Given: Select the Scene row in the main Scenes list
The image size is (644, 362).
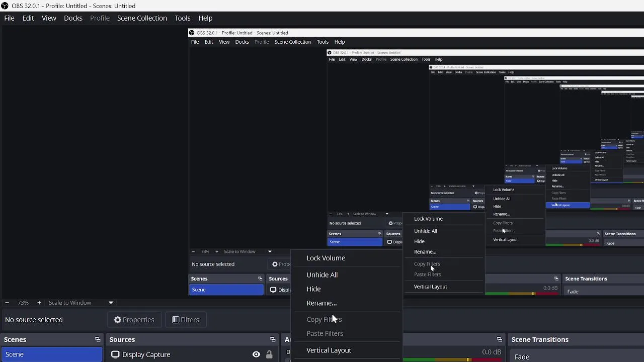Looking at the screenshot, I should (52, 354).
